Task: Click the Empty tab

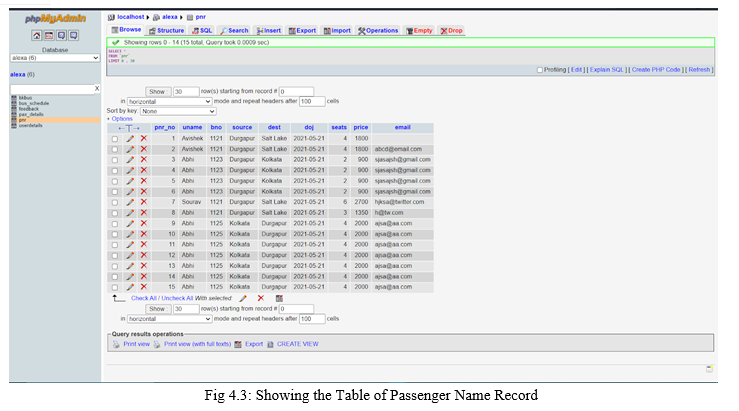Action: tap(419, 31)
